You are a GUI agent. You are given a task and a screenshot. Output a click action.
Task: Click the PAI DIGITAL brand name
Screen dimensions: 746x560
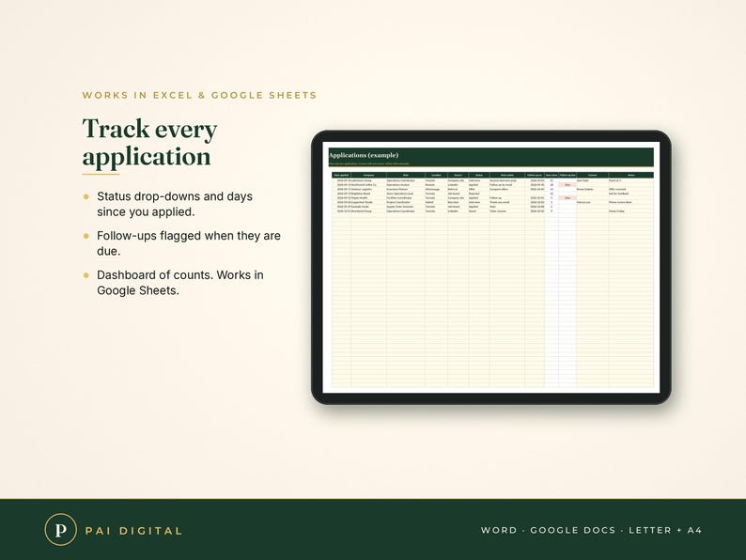coord(133,531)
